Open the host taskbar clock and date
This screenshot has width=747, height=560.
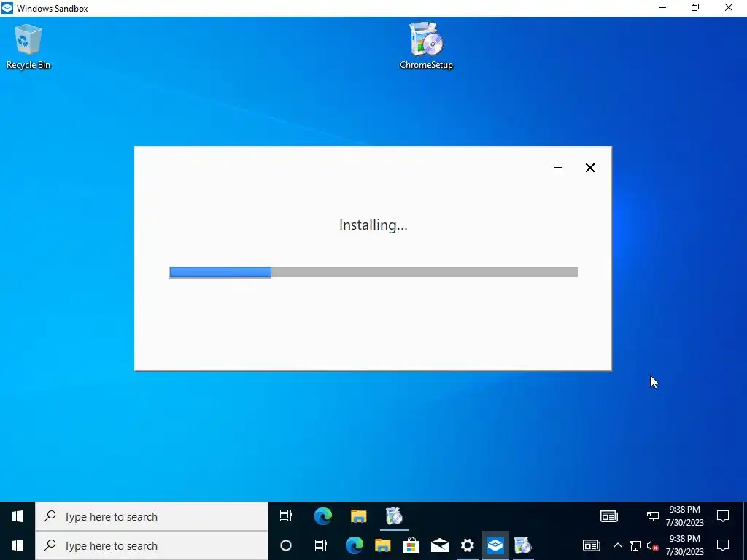coord(684,545)
